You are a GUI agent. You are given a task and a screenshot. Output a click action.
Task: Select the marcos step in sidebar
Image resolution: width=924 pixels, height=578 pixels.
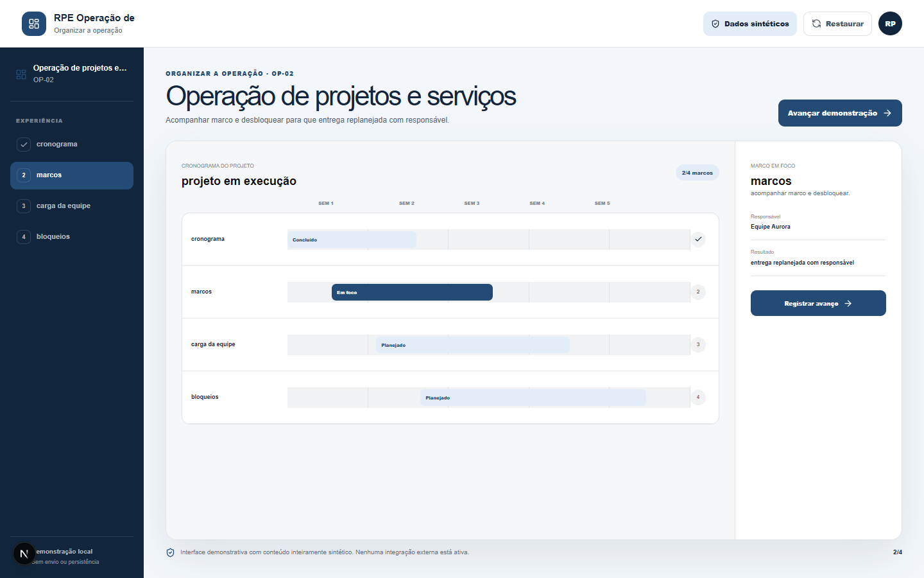(x=72, y=175)
